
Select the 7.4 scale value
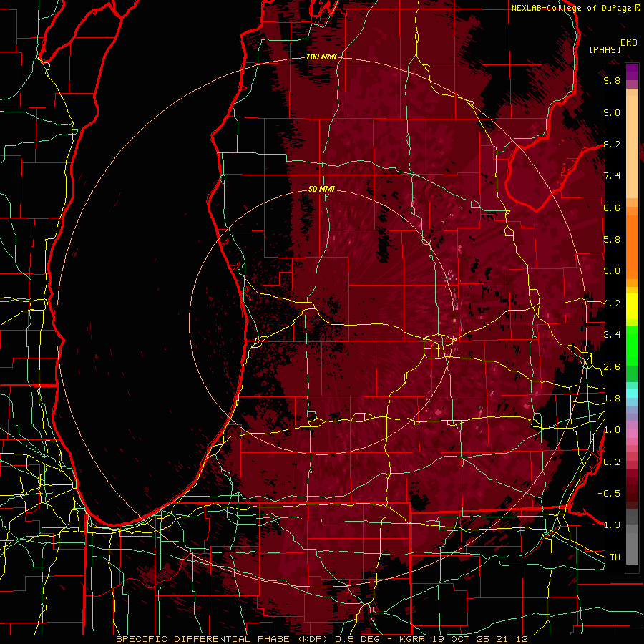pyautogui.click(x=612, y=176)
